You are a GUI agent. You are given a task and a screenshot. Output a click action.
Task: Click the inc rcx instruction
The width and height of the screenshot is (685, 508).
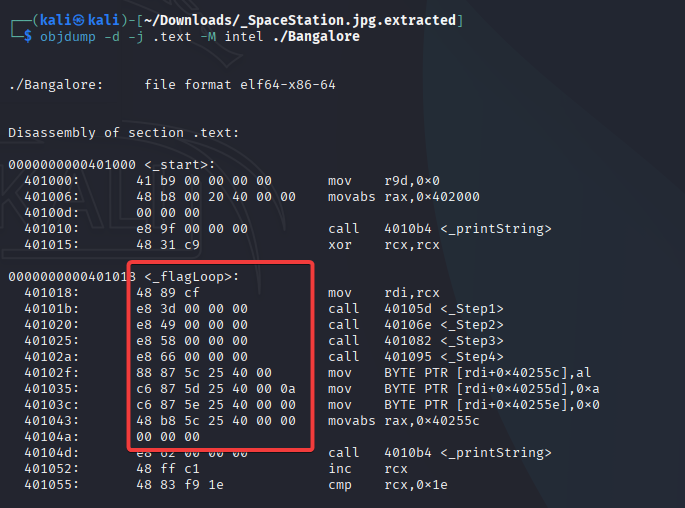coord(368,469)
